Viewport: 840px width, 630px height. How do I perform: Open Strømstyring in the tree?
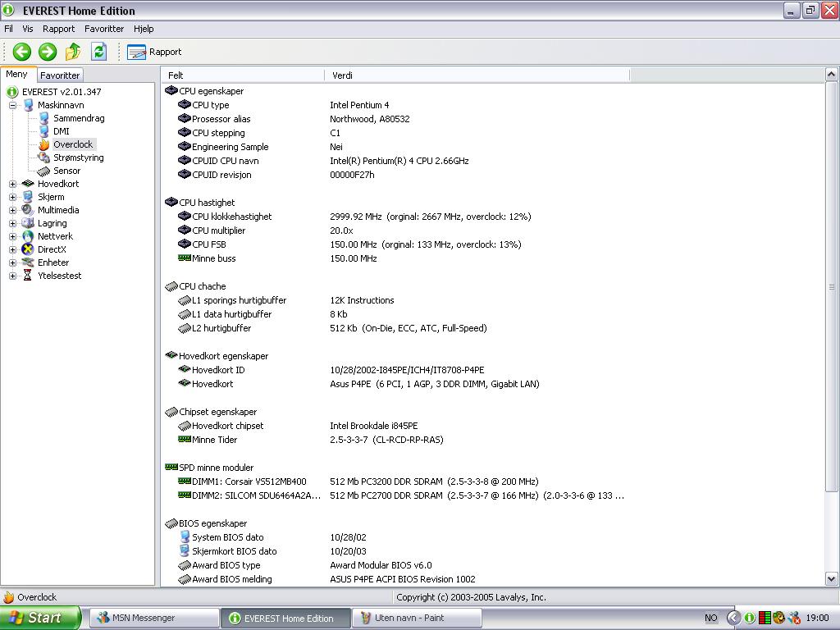pos(78,157)
